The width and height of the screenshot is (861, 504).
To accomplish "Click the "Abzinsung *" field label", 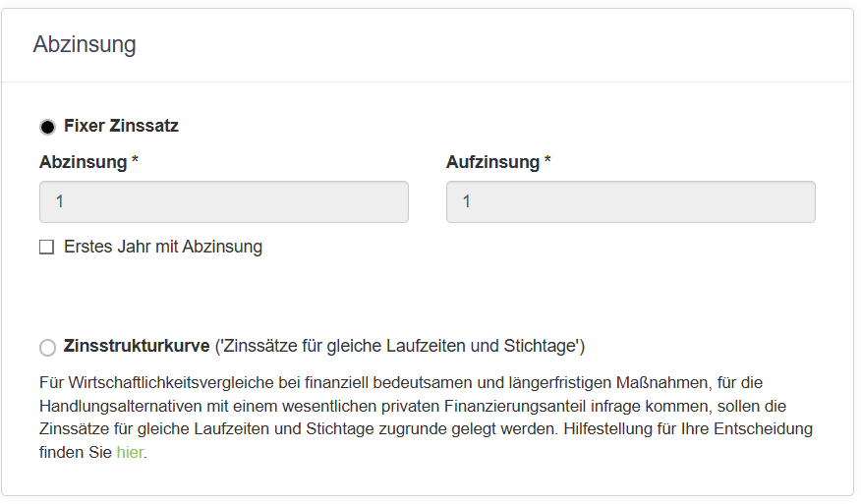I will (84, 162).
